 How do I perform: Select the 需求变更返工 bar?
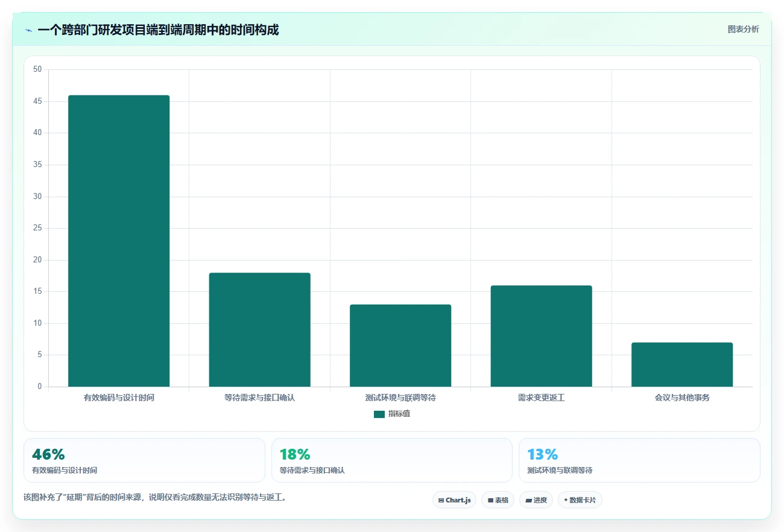click(541, 336)
